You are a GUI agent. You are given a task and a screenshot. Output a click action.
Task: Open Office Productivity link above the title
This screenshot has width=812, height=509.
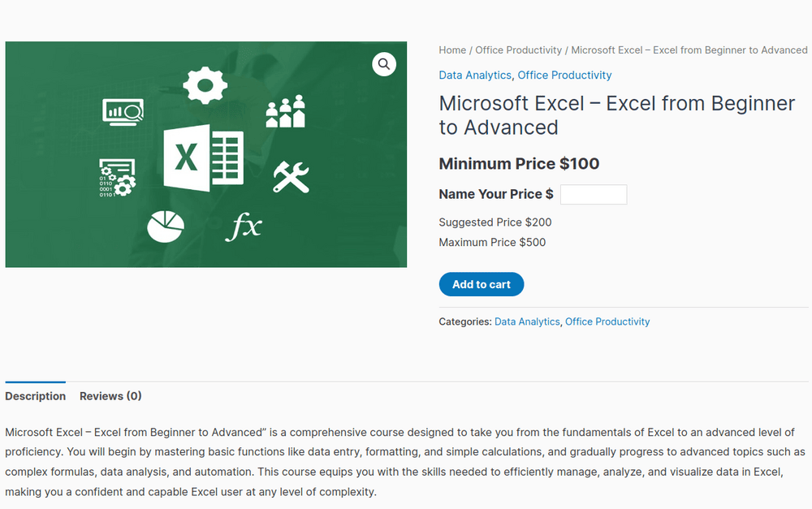(564, 75)
